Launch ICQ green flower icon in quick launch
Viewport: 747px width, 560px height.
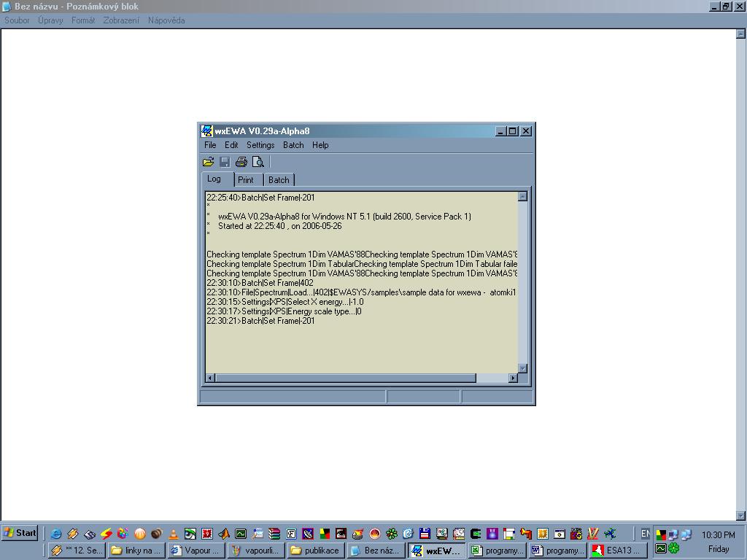pos(392,534)
